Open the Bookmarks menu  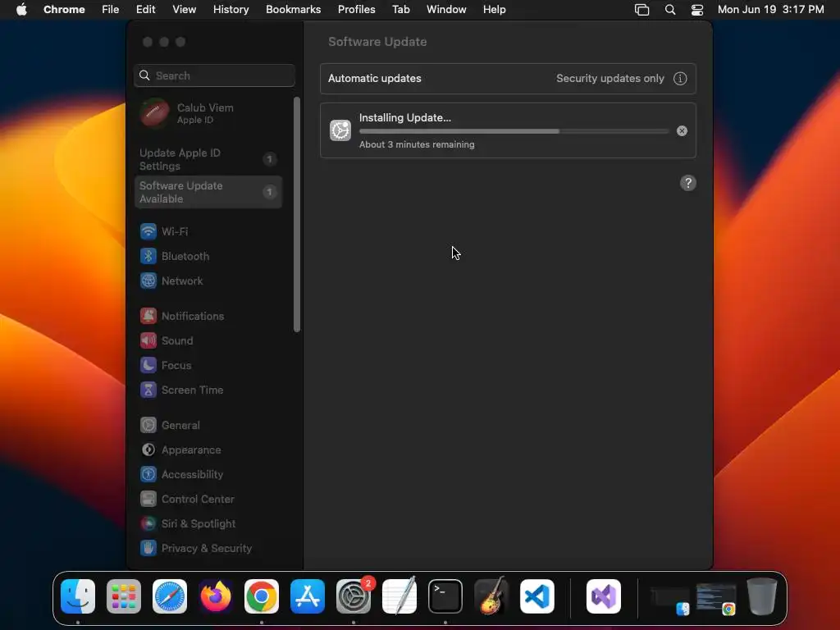[x=294, y=10]
